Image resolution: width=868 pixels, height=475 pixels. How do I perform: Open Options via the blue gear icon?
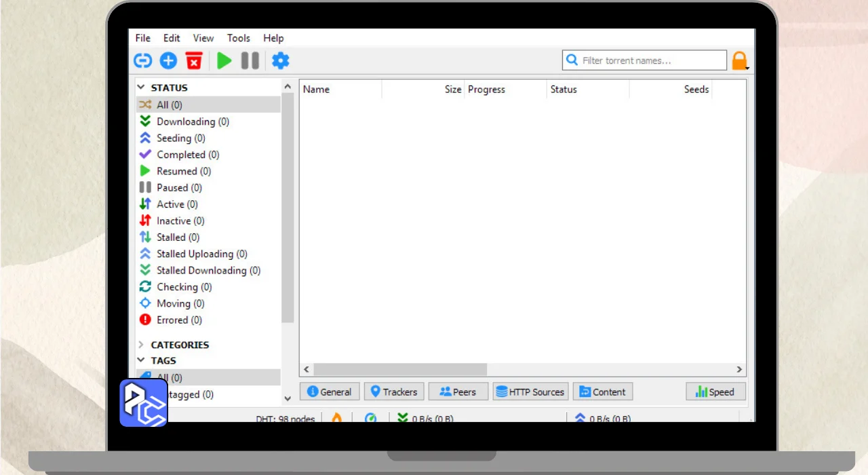point(280,61)
